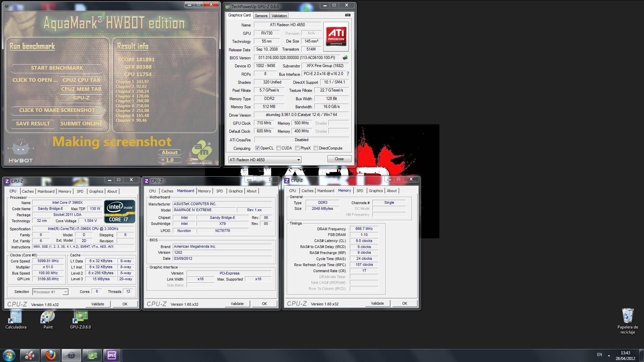Click the Bus Interface question mark icon
The image size is (644, 362).
[347, 74]
